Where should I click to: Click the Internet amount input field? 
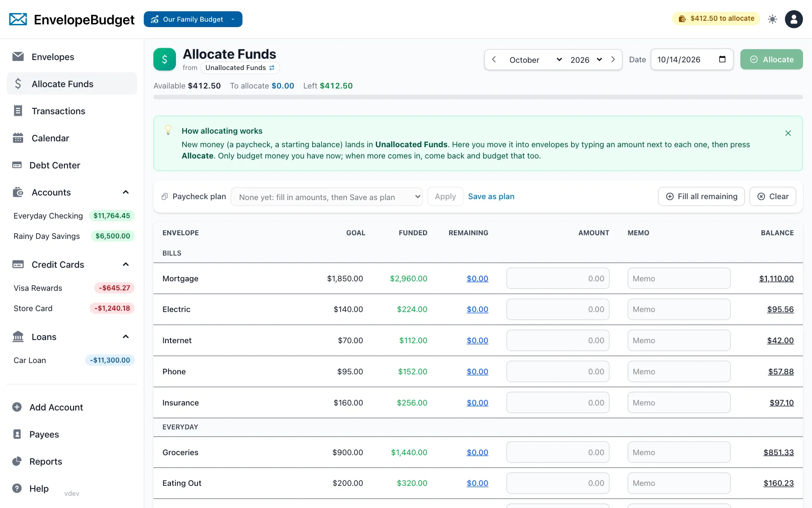558,340
